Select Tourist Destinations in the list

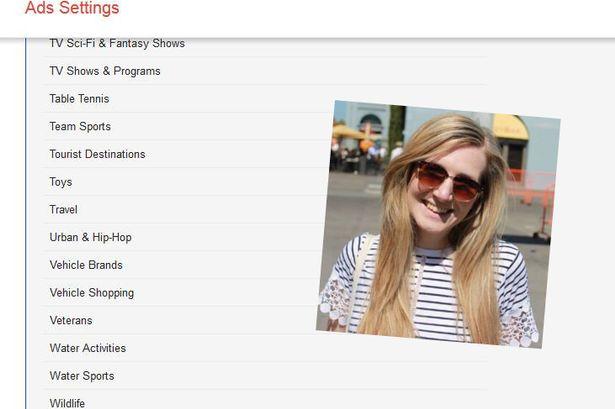pos(266,154)
